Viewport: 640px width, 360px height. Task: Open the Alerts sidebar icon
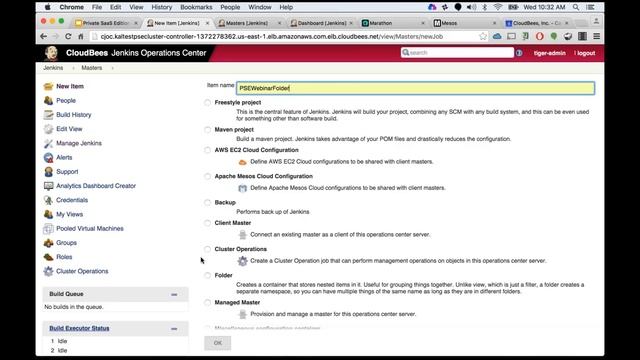[48, 158]
